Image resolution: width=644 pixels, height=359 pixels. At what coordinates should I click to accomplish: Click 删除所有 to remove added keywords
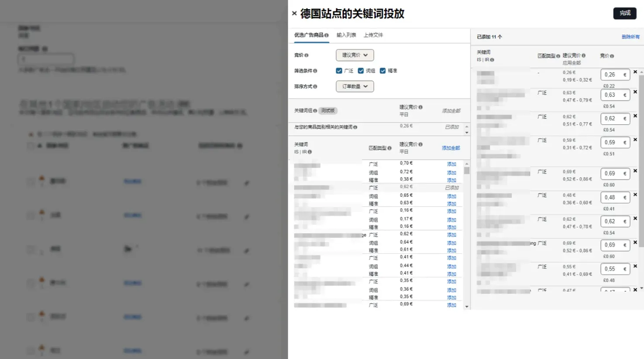click(630, 37)
